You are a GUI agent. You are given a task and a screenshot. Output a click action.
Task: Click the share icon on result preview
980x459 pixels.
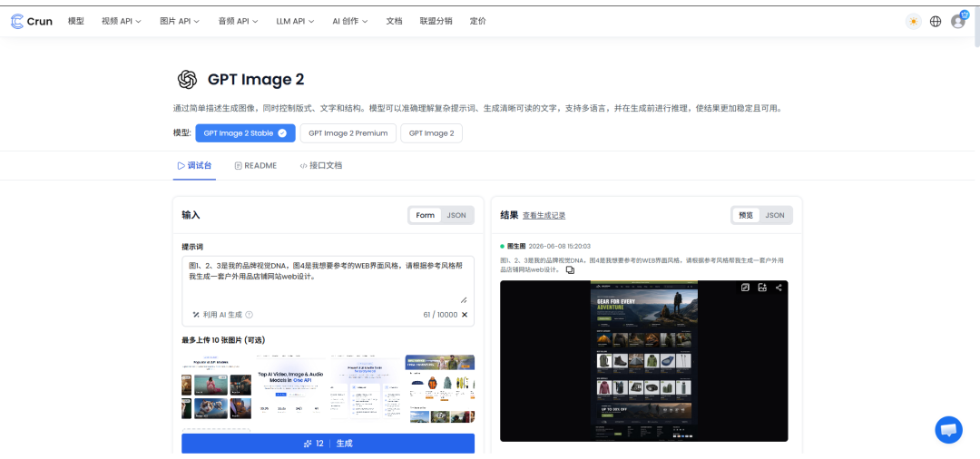click(x=779, y=288)
